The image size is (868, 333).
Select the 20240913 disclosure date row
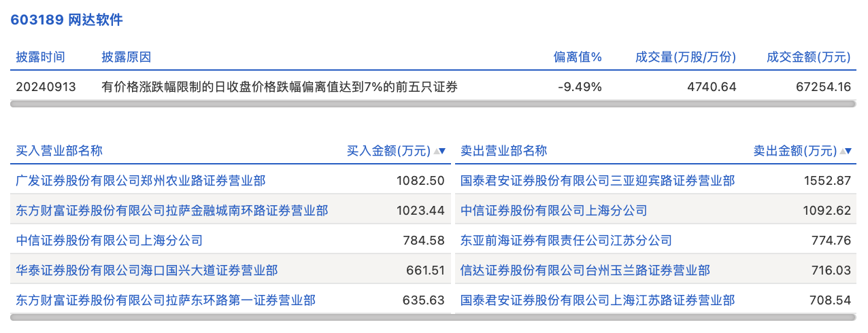(46, 87)
